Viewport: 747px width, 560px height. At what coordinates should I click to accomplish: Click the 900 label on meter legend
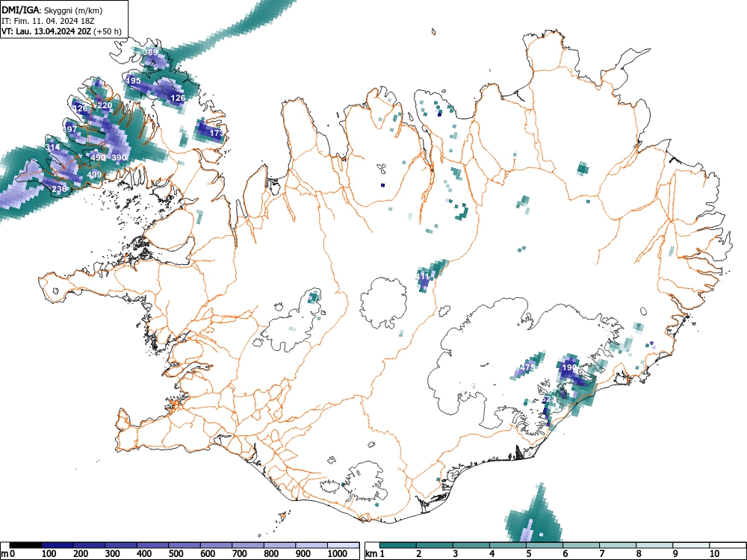coord(303,554)
